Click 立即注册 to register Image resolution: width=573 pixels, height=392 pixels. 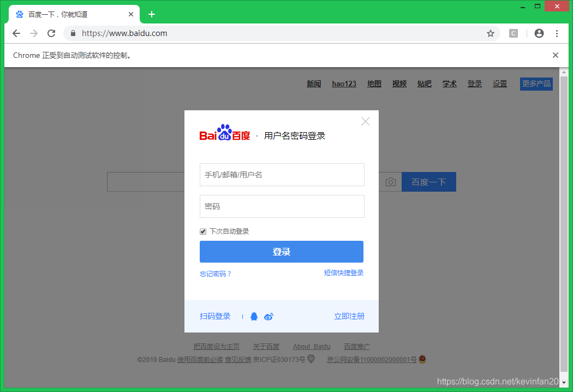349,316
